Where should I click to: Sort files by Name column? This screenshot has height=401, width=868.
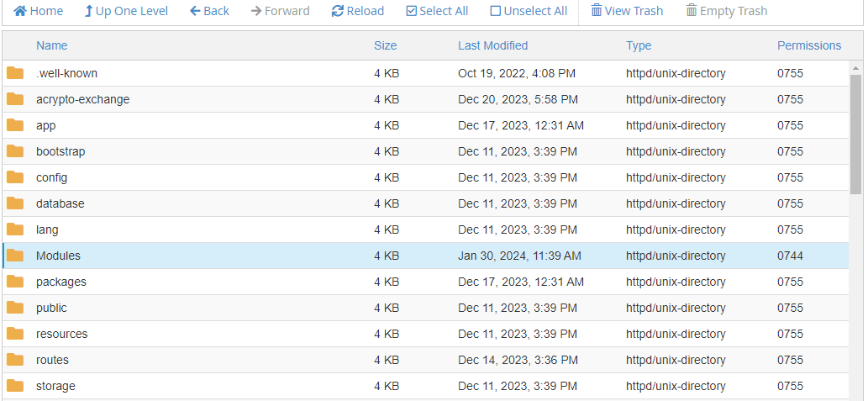(x=52, y=45)
